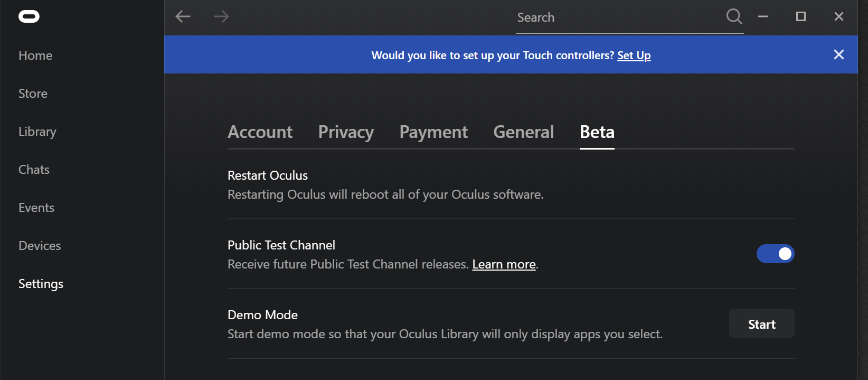Open Devices from the sidebar

tap(40, 246)
